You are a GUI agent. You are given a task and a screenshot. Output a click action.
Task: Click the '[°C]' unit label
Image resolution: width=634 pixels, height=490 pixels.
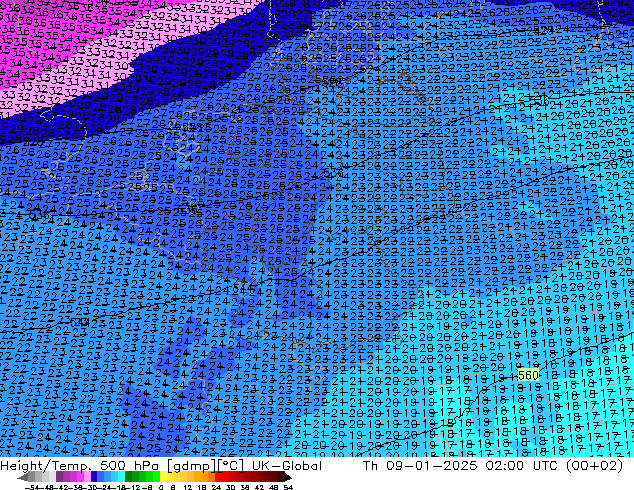pyautogui.click(x=231, y=466)
